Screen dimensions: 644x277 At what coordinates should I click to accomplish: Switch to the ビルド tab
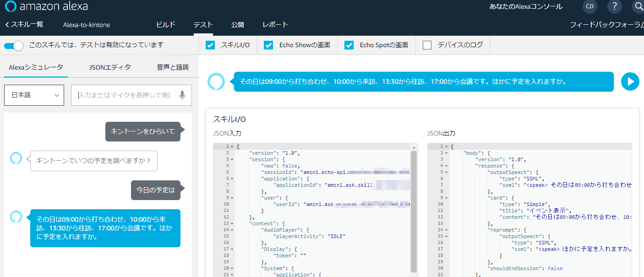166,25
